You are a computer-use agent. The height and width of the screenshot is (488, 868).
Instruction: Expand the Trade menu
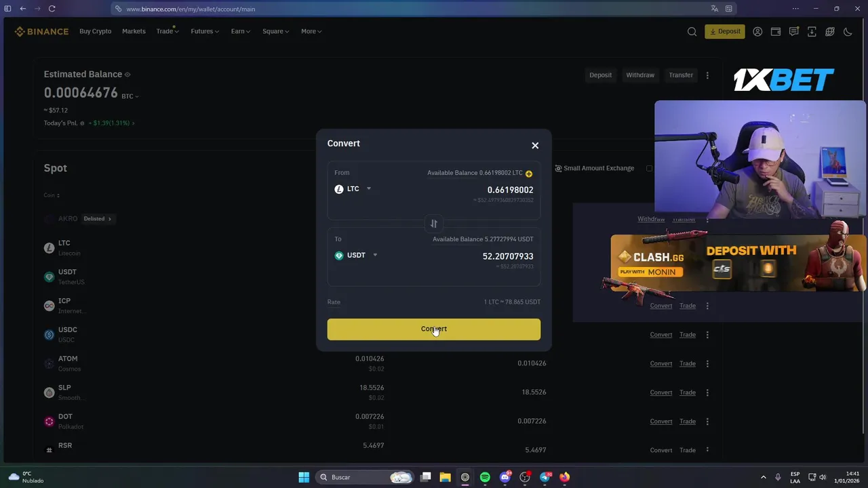[167, 31]
